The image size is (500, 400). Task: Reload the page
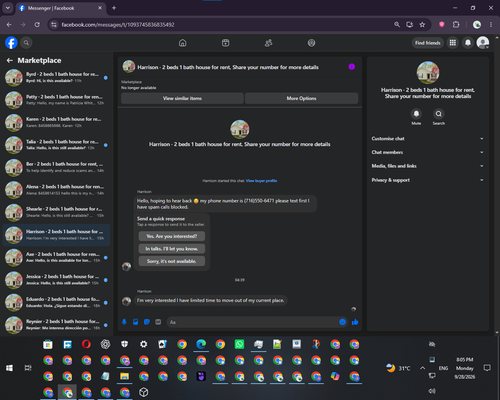click(x=37, y=25)
